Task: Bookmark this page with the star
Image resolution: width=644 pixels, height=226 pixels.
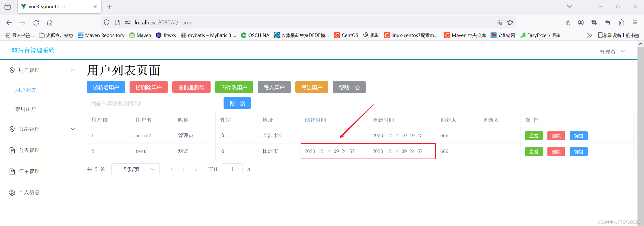Action: 510,22
